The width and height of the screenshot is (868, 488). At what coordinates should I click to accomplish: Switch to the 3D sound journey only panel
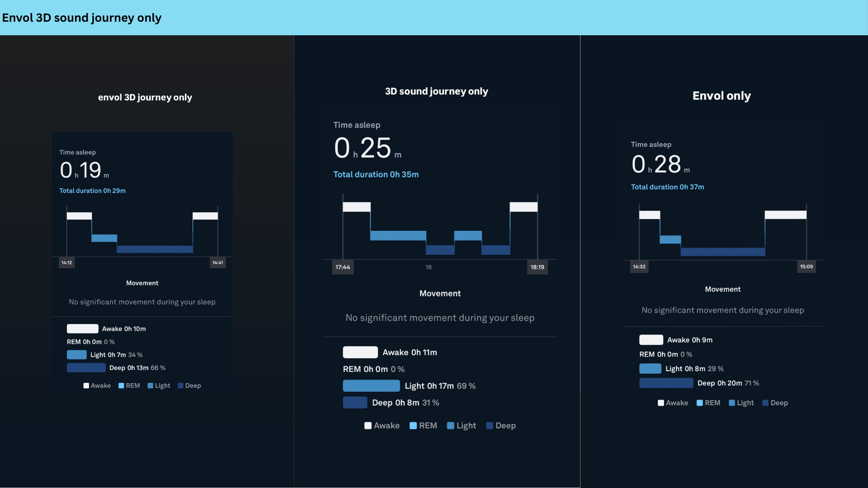[436, 91]
